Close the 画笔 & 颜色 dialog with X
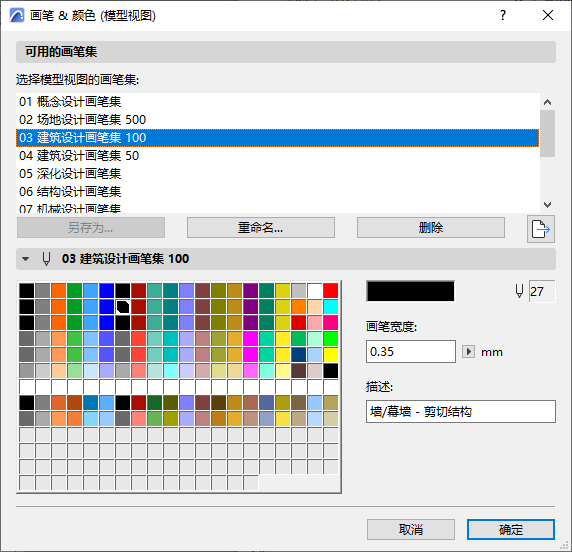Image resolution: width=572 pixels, height=552 pixels. (548, 15)
